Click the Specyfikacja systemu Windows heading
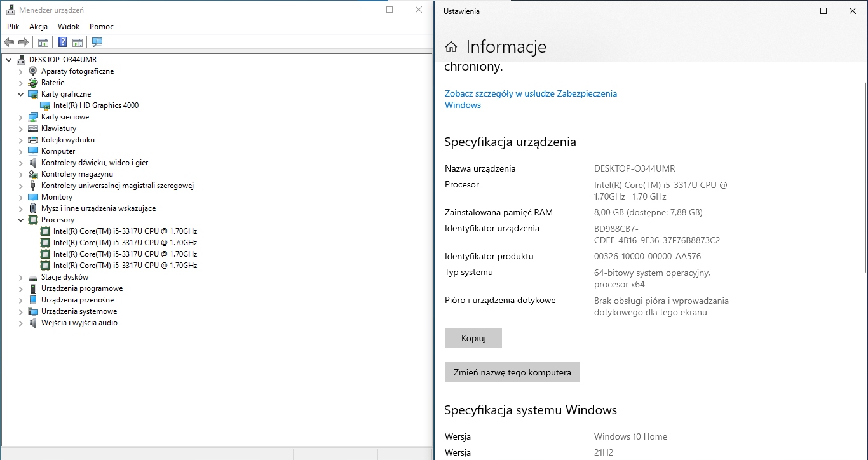Viewport: 868px width, 460px height. click(x=531, y=410)
